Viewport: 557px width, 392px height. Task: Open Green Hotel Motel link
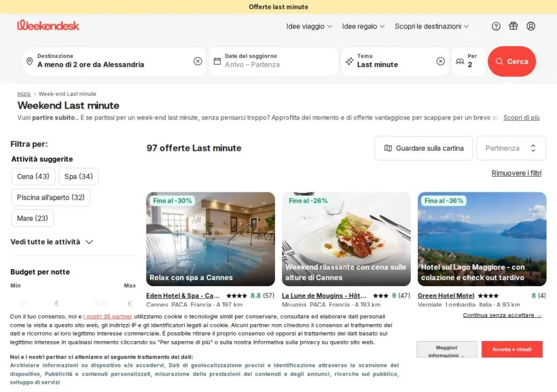[446, 296]
